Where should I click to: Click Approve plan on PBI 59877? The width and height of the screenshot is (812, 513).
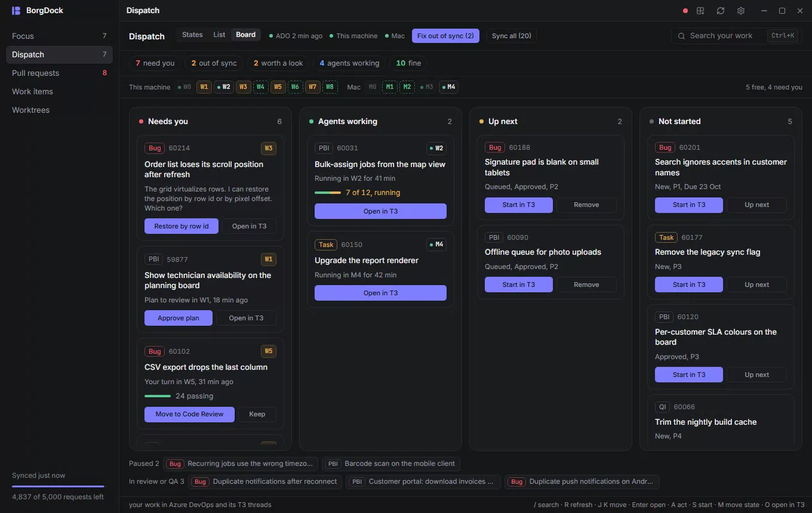(x=179, y=318)
